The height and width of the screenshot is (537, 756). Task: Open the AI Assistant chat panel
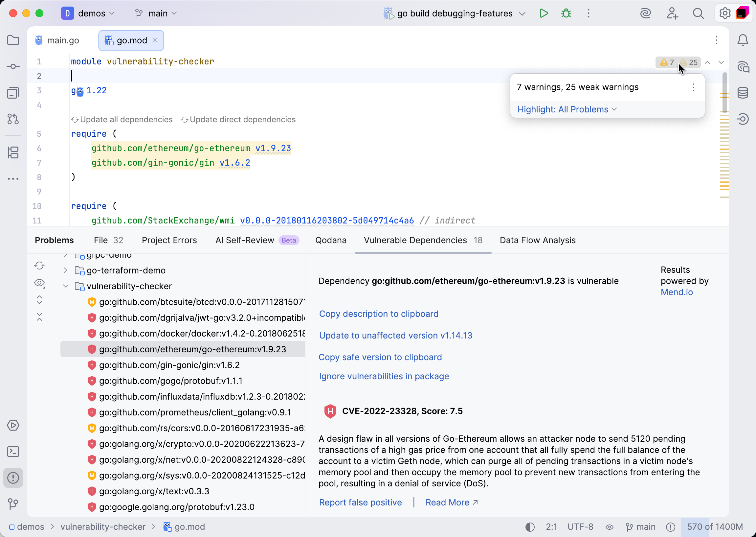coord(743,67)
